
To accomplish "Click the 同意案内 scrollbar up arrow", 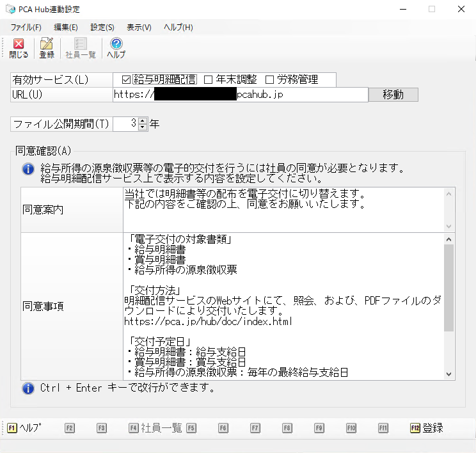I will 449,194.
